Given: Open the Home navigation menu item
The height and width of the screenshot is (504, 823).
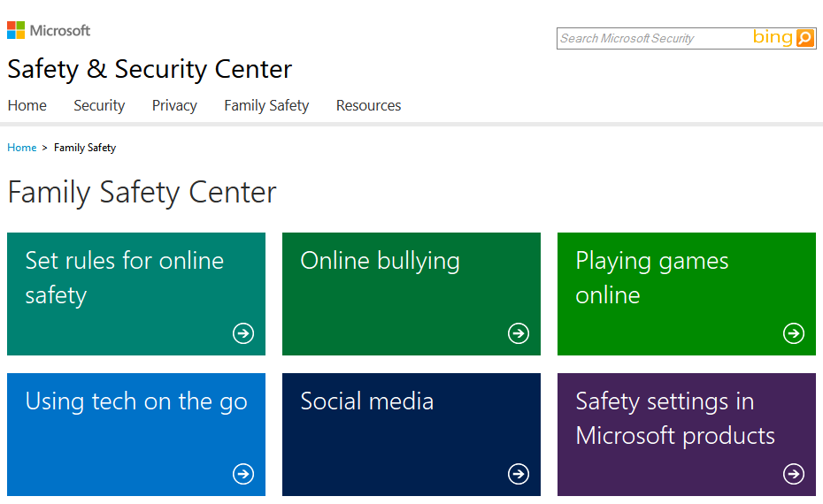Looking at the screenshot, I should 27,105.
